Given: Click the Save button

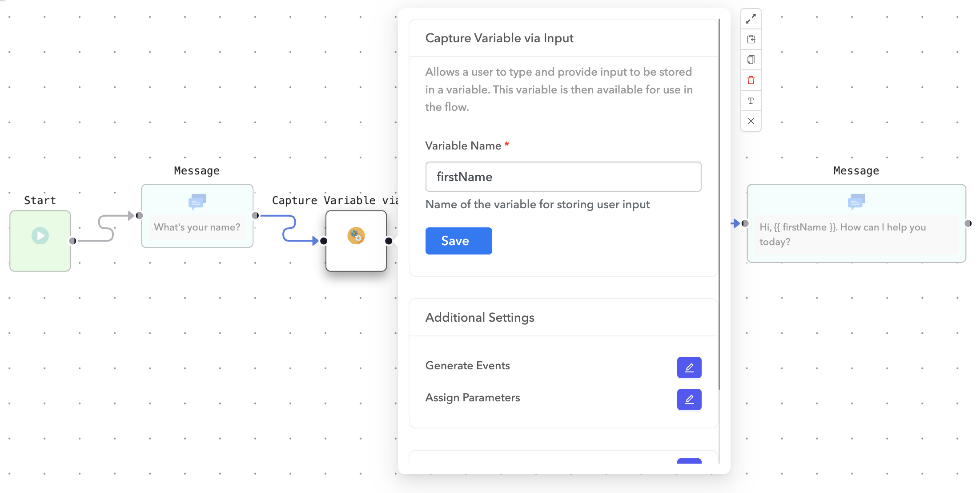Looking at the screenshot, I should (458, 241).
